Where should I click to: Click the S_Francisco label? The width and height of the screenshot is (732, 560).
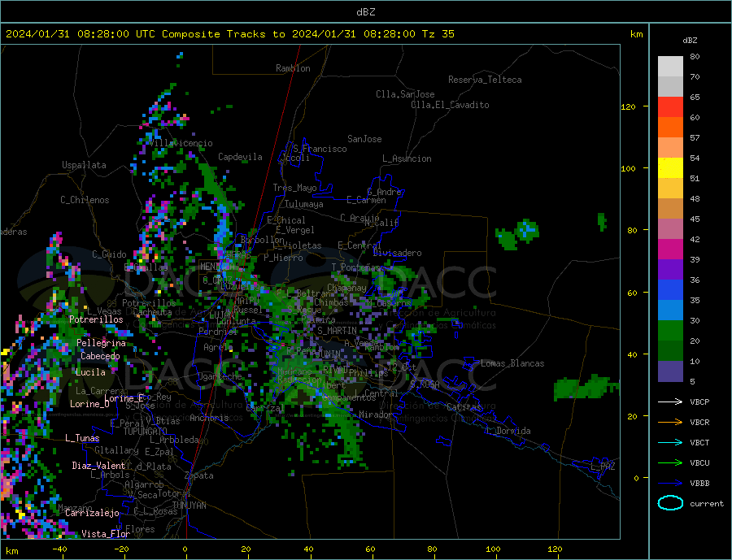point(320,149)
